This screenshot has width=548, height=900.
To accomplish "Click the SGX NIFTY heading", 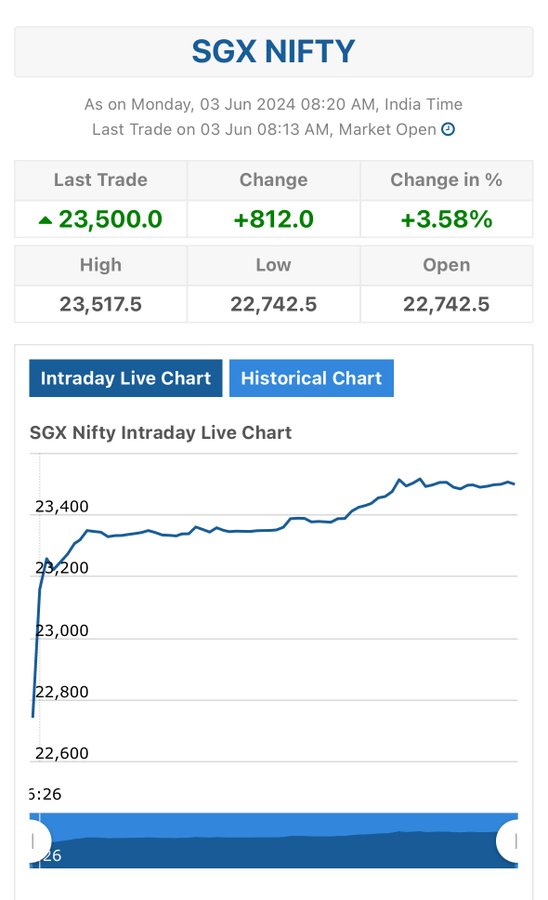I will tap(274, 52).
